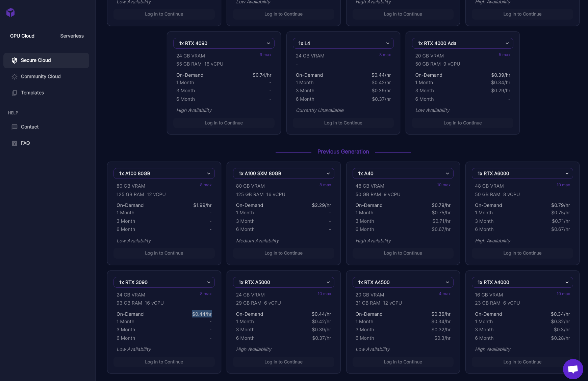This screenshot has width=588, height=381.
Task: Click Log In to Continue under RTX 3090
Action: pyautogui.click(x=164, y=362)
